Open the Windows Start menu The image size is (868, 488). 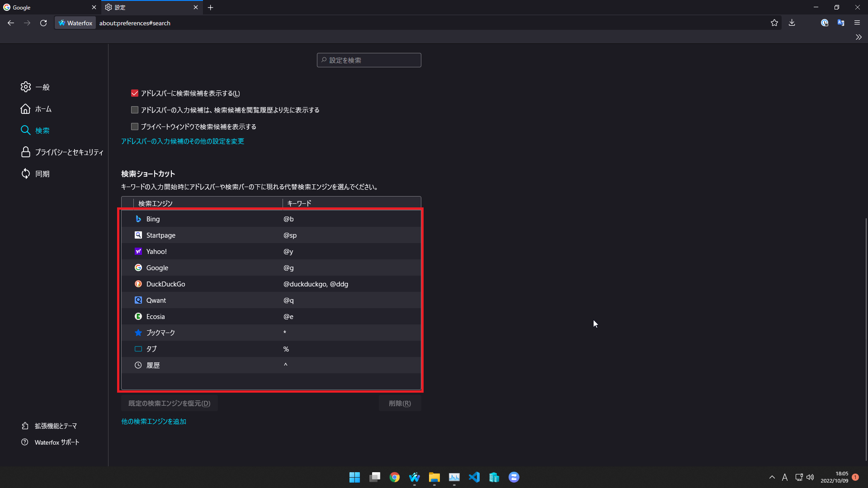[355, 477]
